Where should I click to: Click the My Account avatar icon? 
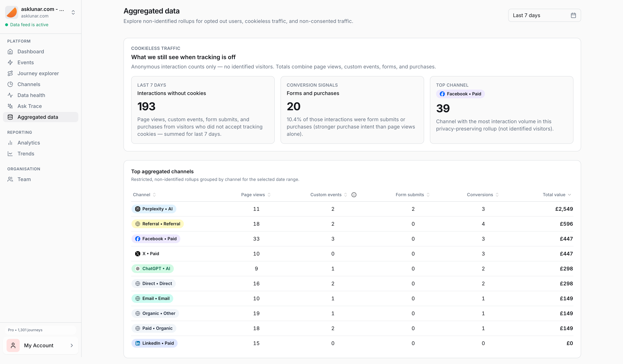tap(13, 345)
